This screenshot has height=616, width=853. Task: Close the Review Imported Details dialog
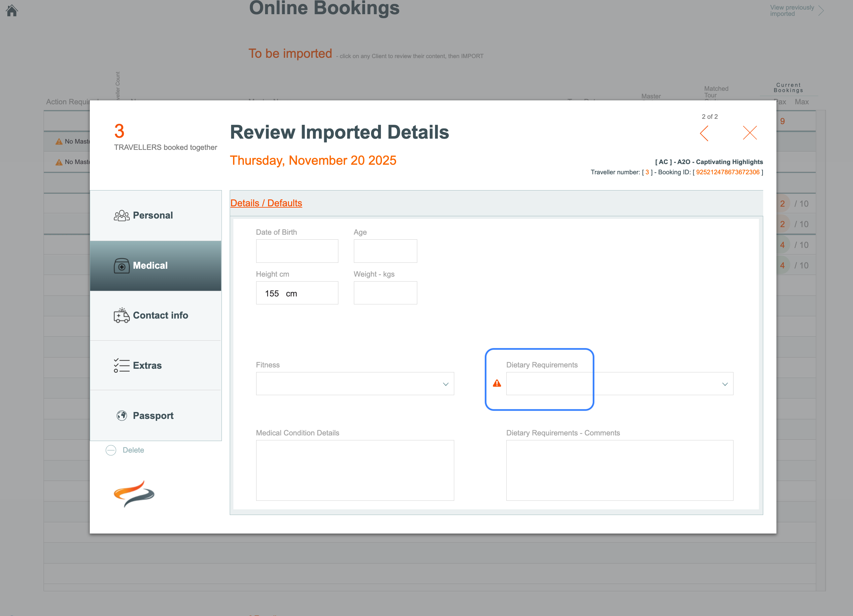pos(750,133)
